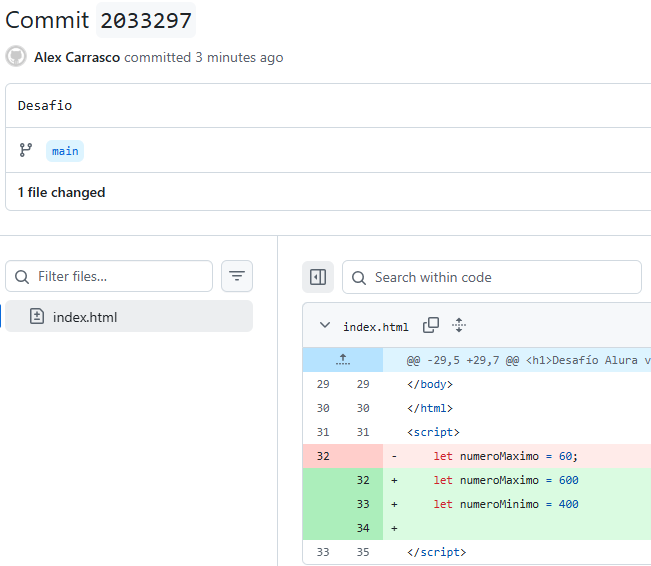
Task: Collapse the index.html diff with chevron
Action: (325, 325)
